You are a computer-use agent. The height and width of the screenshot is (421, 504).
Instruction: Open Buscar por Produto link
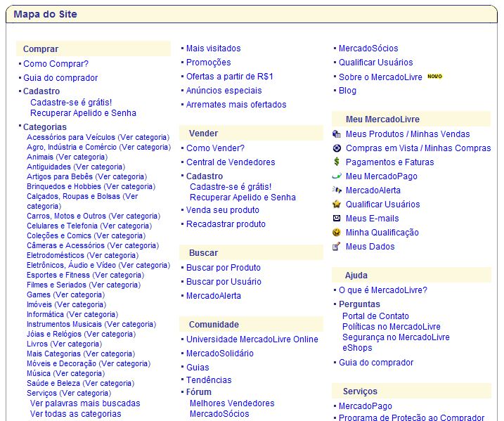[x=224, y=268]
